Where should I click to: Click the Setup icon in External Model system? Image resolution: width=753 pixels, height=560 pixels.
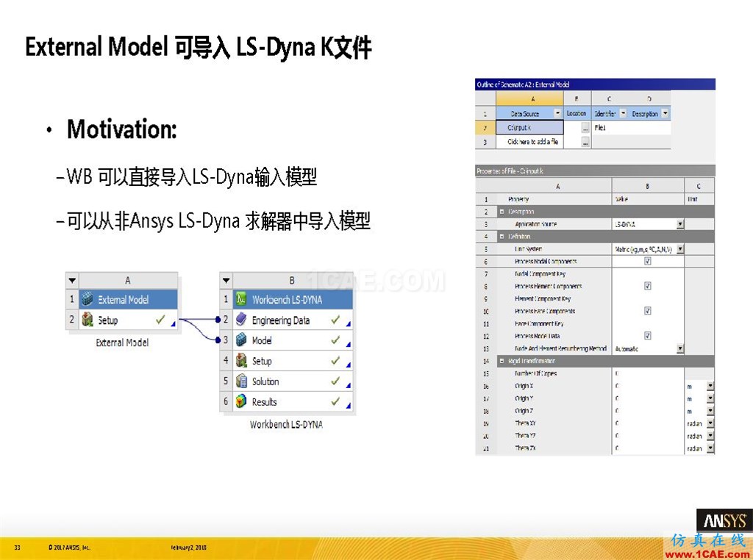click(87, 320)
